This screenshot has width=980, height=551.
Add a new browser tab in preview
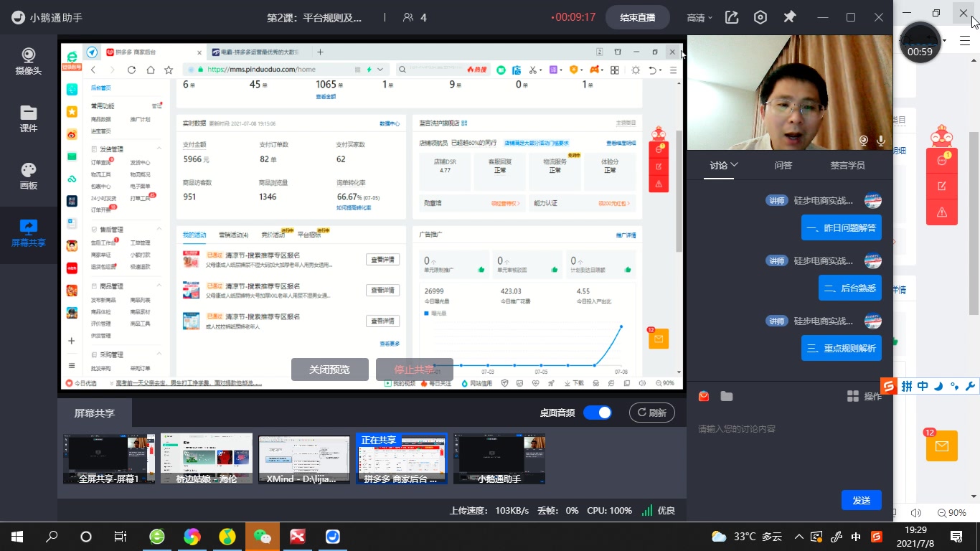click(320, 52)
